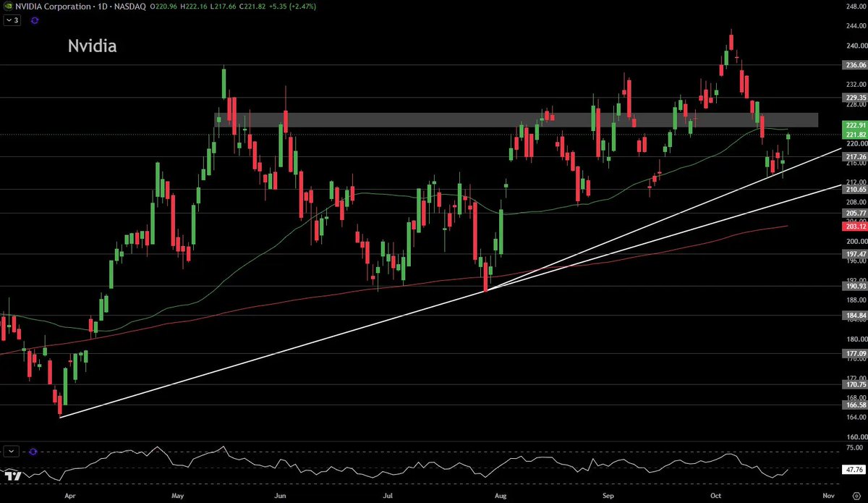Select the 184.84 horizontal level label
Image resolution: width=868 pixels, height=503 pixels.
pyautogui.click(x=855, y=316)
